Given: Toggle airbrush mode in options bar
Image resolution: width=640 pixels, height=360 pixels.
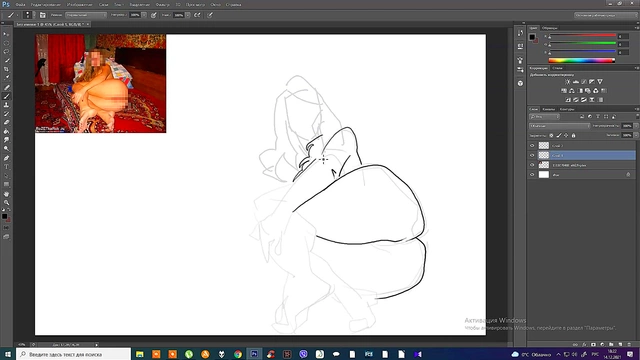Looking at the screenshot, I should [x=197, y=15].
